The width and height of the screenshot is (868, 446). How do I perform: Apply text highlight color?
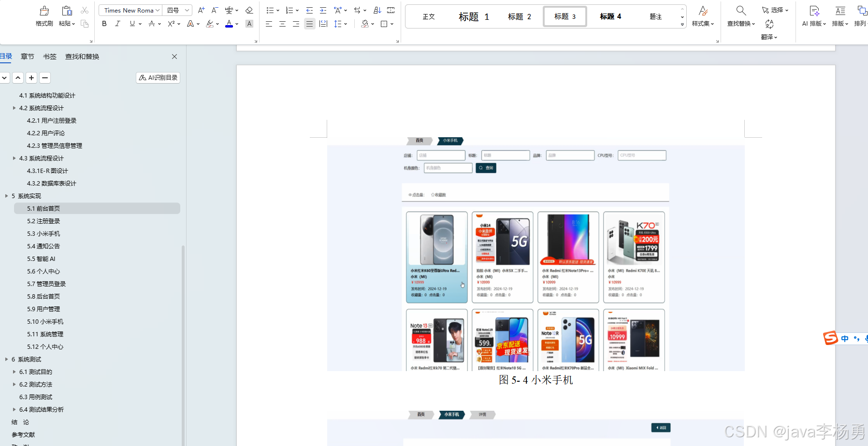(209, 24)
